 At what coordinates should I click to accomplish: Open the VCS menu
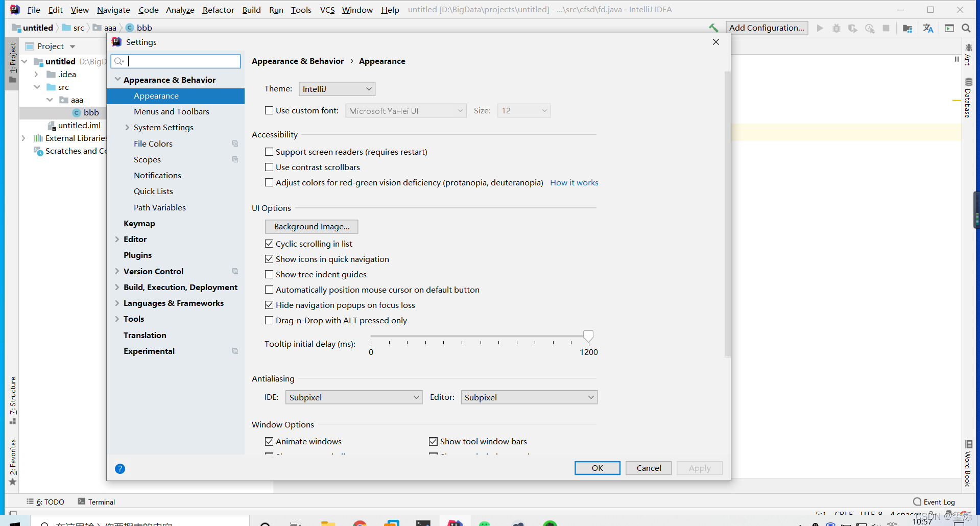(327, 10)
